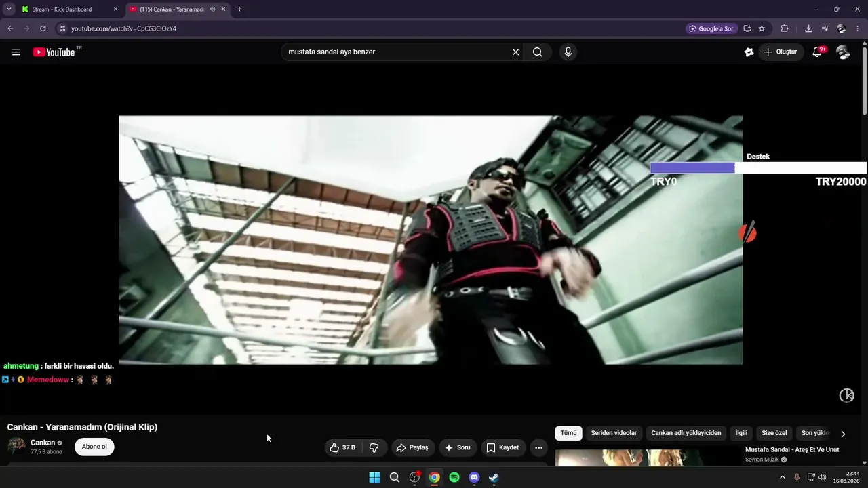Start voice search with the microphone icon
The image size is (868, 488).
(x=568, y=52)
